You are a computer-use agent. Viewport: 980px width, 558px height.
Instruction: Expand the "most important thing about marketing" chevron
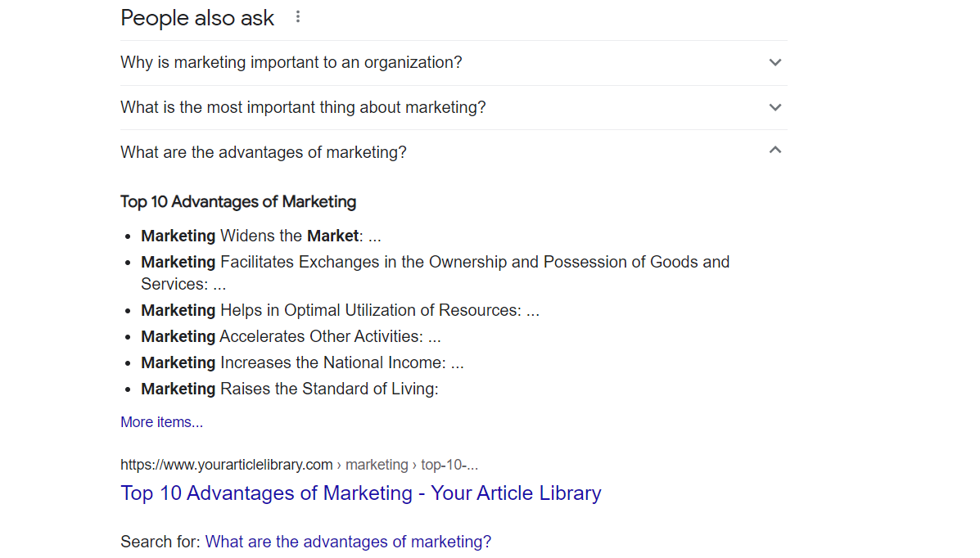[775, 107]
